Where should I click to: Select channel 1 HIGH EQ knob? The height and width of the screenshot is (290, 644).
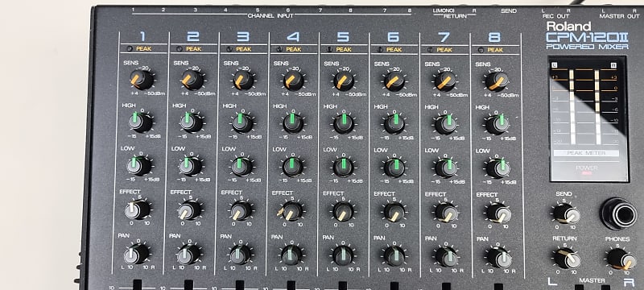click(x=140, y=122)
